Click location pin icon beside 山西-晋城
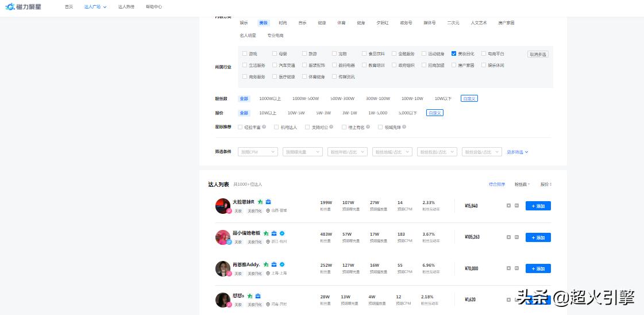The width and height of the screenshot is (644, 315). coord(268,211)
